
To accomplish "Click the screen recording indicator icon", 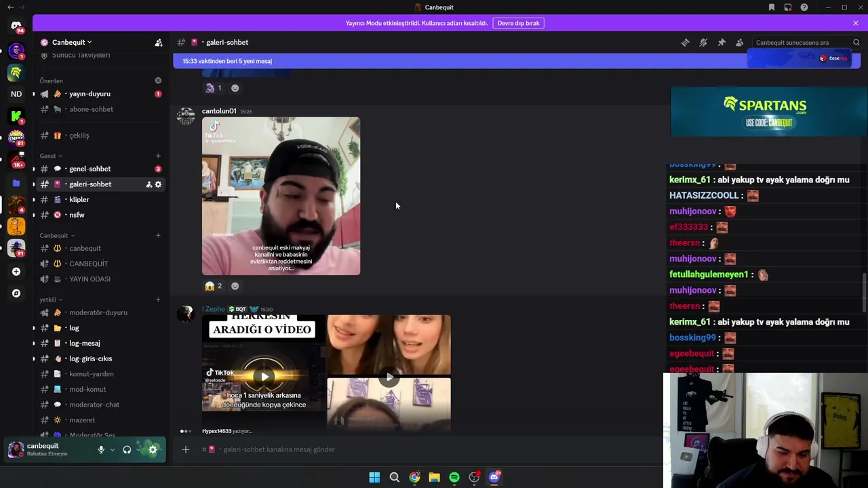I will [x=788, y=7].
